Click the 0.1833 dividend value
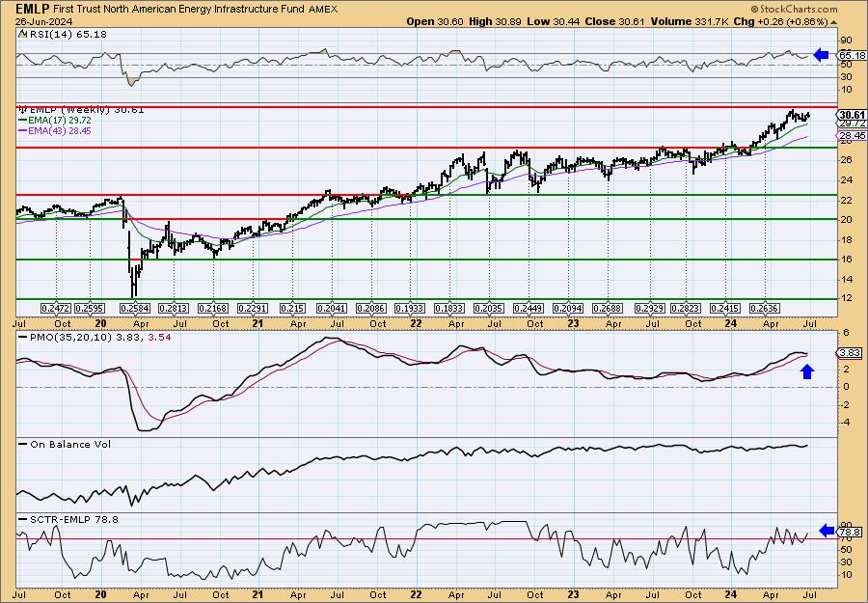 pyautogui.click(x=449, y=308)
